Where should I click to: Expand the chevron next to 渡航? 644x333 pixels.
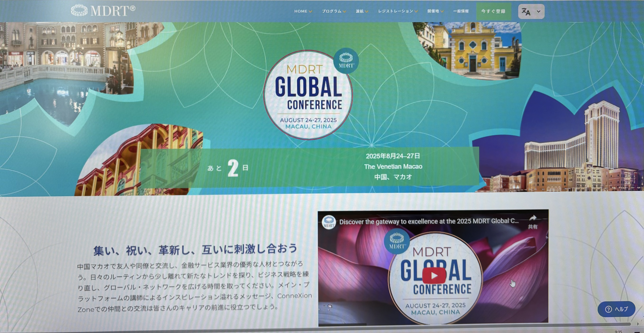click(x=367, y=11)
